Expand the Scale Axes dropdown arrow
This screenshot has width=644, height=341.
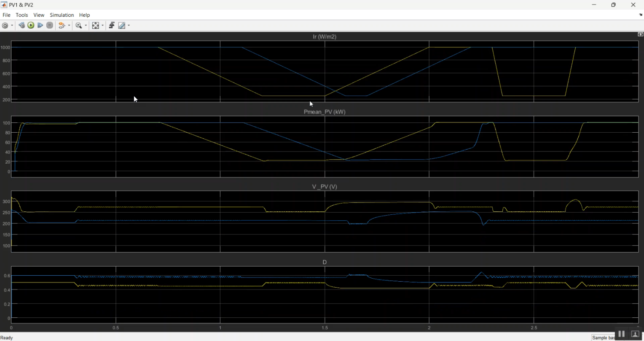[x=103, y=25]
